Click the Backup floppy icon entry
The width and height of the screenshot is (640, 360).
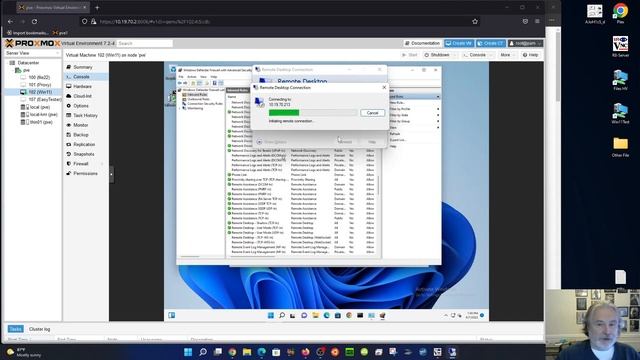[69, 135]
